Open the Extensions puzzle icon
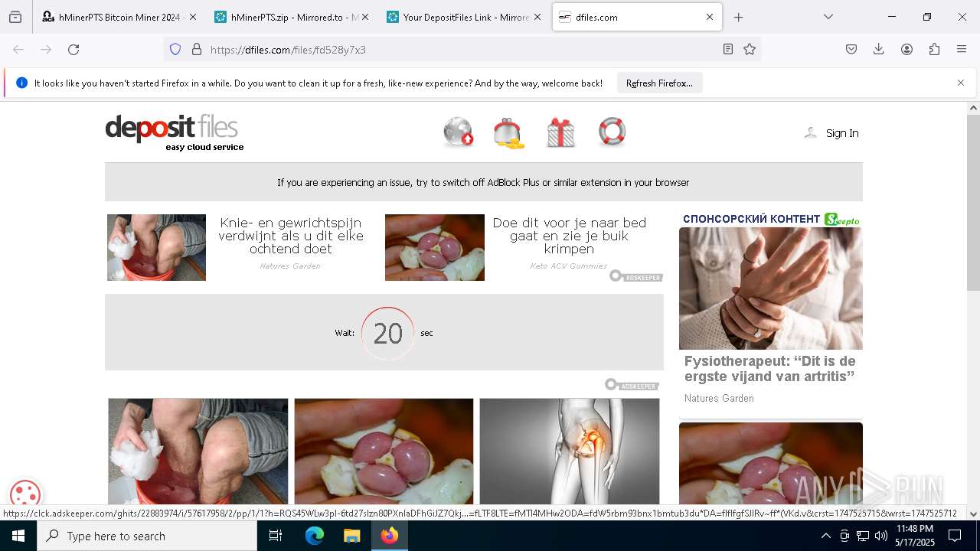The height and width of the screenshot is (551, 980). pos(934,50)
